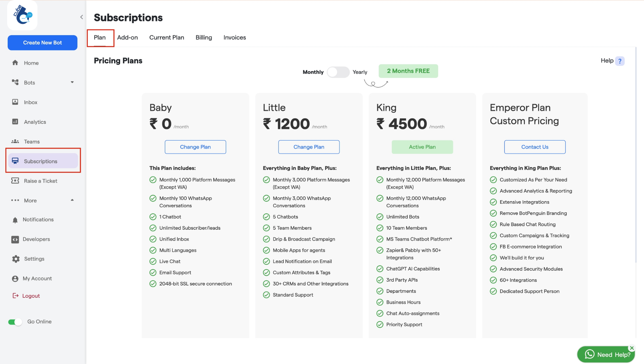Open the Developers code icon
This screenshot has width=644, height=364.
click(15, 239)
